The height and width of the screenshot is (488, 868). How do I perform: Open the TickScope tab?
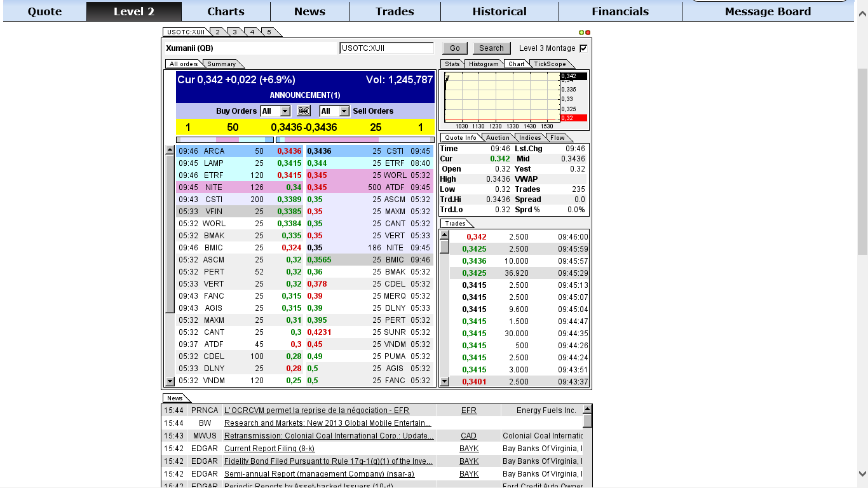[x=550, y=64]
